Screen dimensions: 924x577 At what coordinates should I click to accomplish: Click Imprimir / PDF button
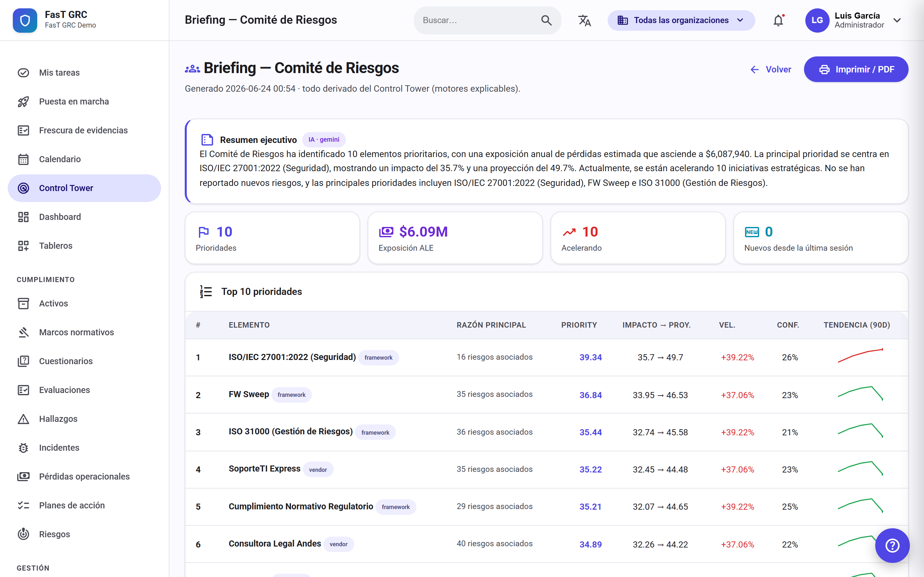click(856, 69)
